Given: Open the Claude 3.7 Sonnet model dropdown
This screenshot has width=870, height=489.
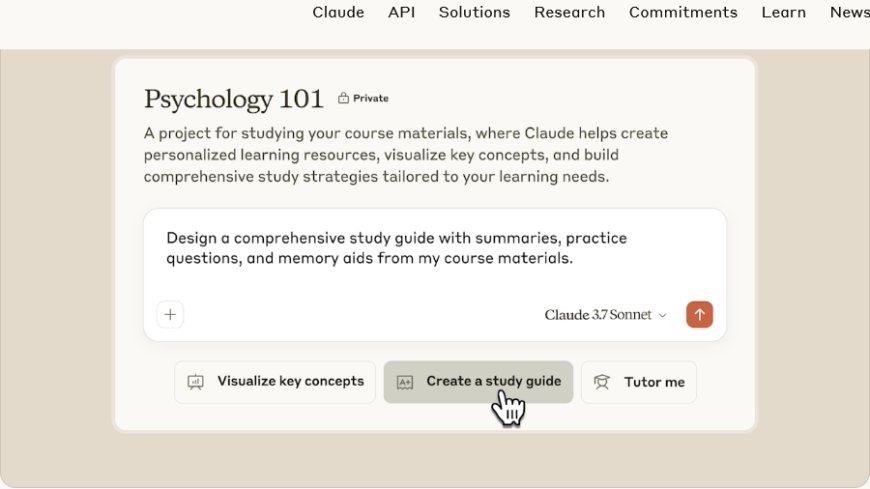Looking at the screenshot, I should 605,315.
